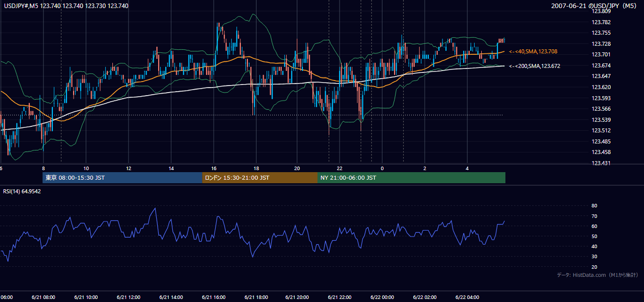Click RSI scale value 60
644x302 pixels.
coord(594,226)
